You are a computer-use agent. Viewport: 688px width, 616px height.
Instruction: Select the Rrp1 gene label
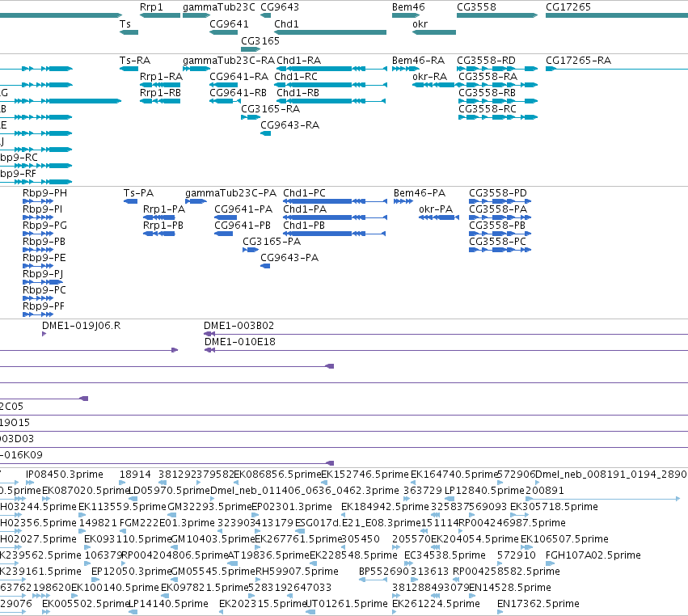tap(151, 7)
